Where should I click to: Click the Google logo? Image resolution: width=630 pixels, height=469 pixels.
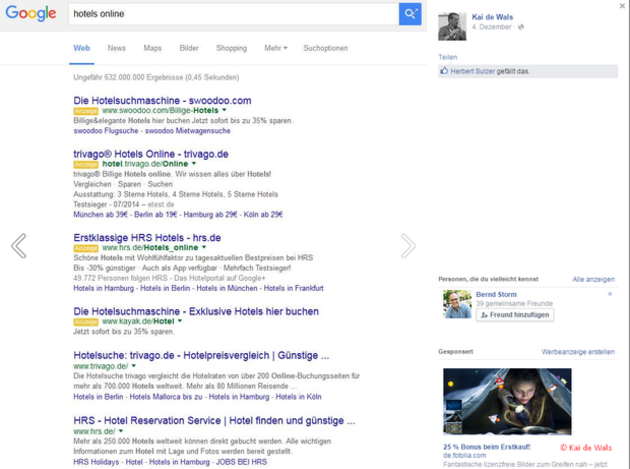(30, 14)
